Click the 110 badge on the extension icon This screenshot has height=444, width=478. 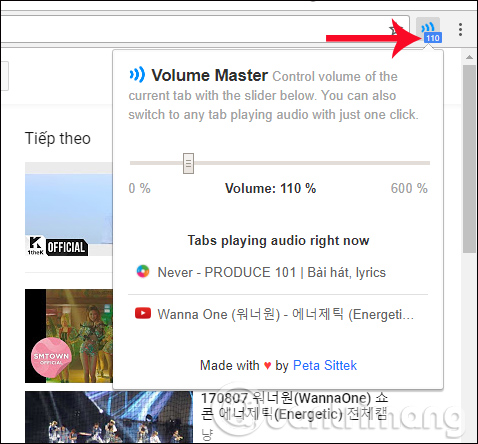click(433, 38)
